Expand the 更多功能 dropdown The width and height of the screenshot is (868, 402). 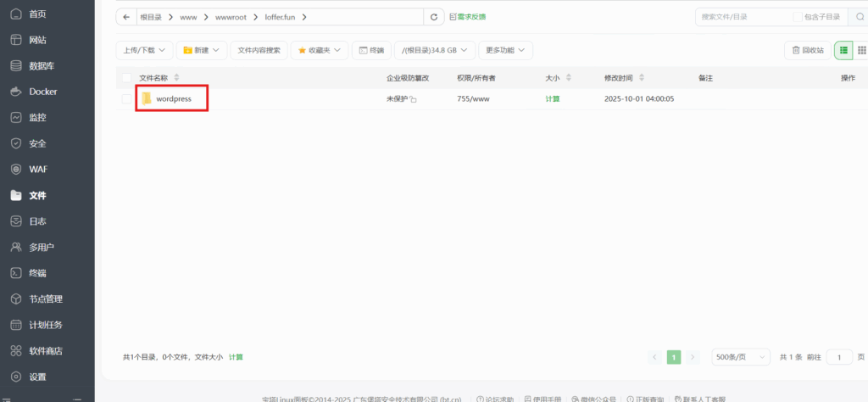coord(505,50)
